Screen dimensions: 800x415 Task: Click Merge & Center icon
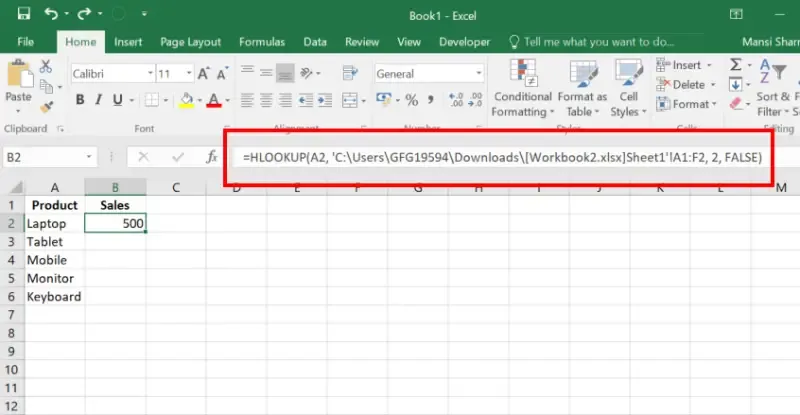(349, 100)
